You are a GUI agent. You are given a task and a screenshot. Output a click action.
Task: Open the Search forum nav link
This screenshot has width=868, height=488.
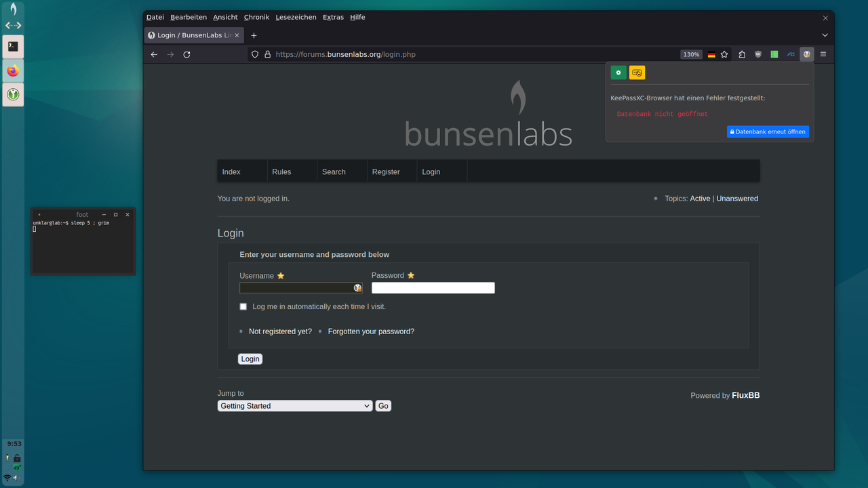334,172
